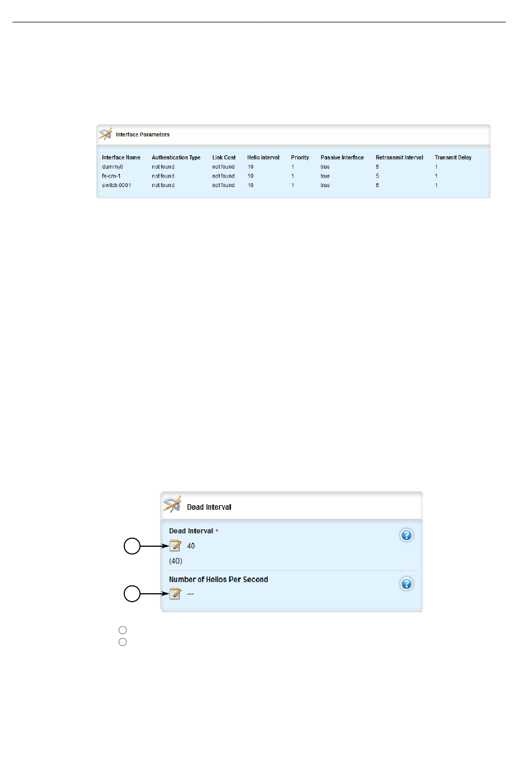Click the Number of Hellos Per Second label

point(218,580)
